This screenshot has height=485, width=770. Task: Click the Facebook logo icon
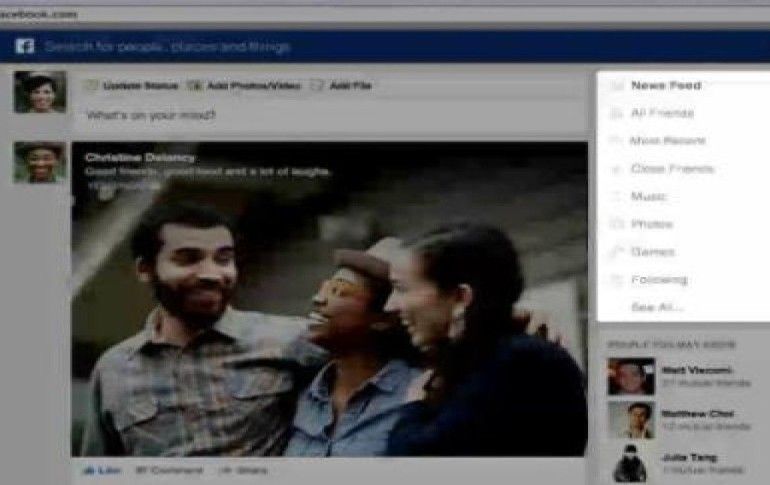tap(25, 47)
